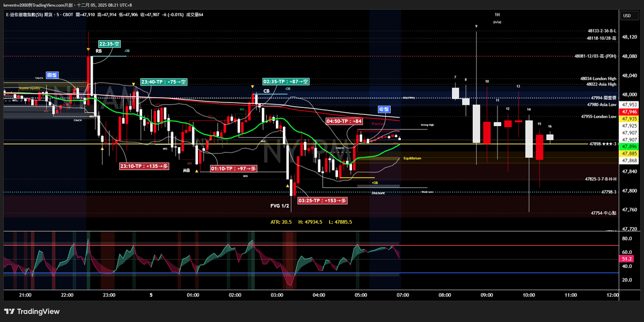Viewport: 644px width, 322px height.
Task: Click the red 47,946 price tag
Action: pyautogui.click(x=629, y=112)
